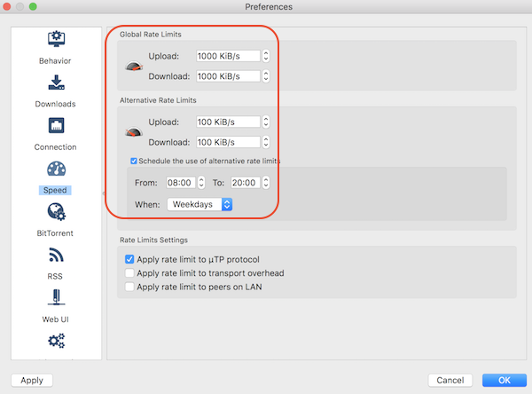The height and width of the screenshot is (394, 532).
Task: Click the global download rate field
Action: coord(228,76)
